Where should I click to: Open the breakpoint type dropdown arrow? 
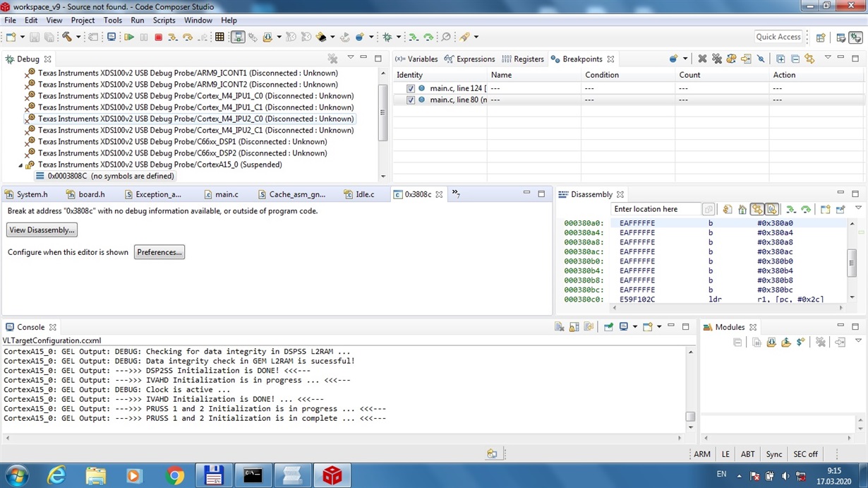coord(685,59)
